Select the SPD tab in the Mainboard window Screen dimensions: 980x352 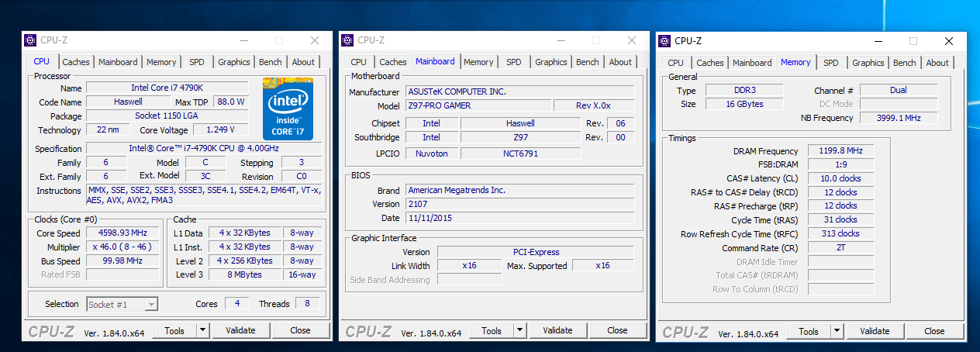pyautogui.click(x=514, y=62)
